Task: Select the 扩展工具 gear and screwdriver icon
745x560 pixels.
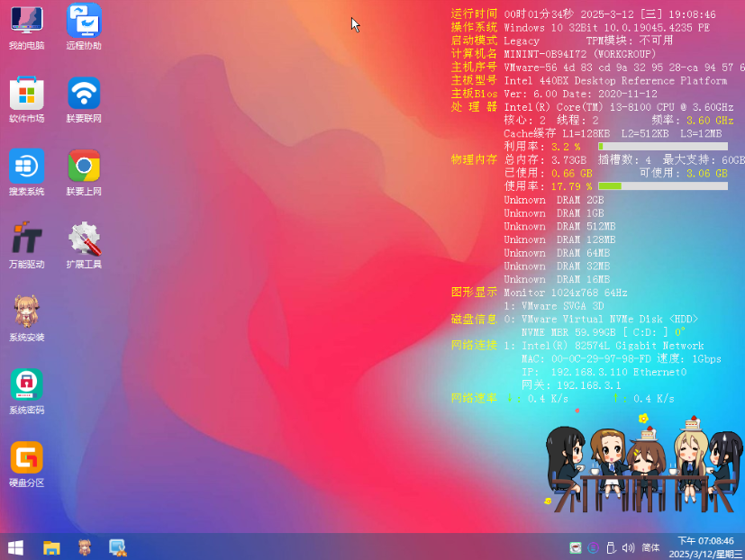Action: point(84,245)
